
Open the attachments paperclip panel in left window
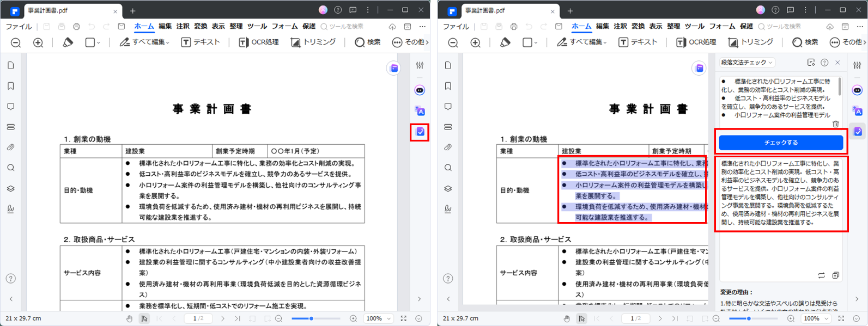click(x=11, y=147)
